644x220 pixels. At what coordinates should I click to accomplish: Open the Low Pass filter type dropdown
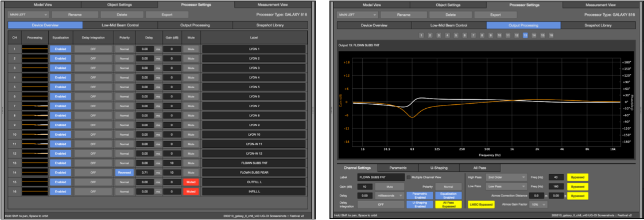pyautogui.click(x=506, y=186)
